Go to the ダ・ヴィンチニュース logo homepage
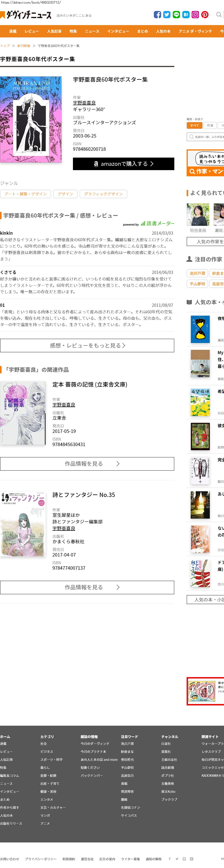The height and width of the screenshot is (868, 224). pyautogui.click(x=26, y=15)
